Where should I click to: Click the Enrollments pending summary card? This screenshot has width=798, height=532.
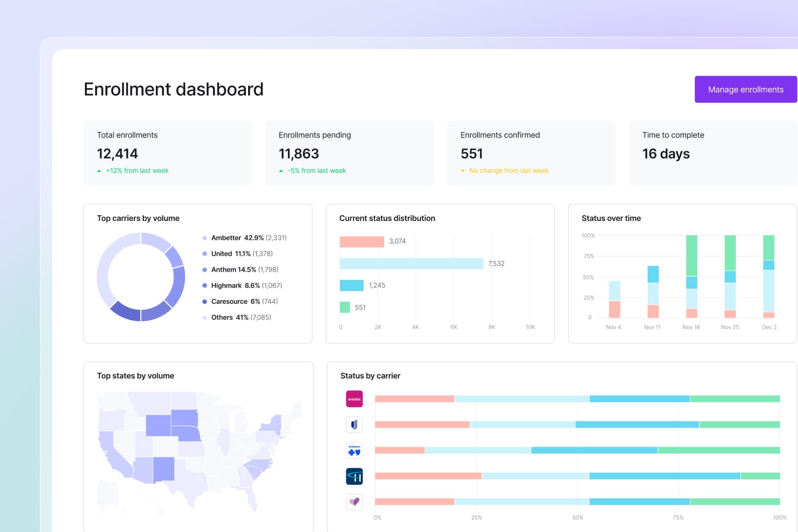tap(349, 153)
